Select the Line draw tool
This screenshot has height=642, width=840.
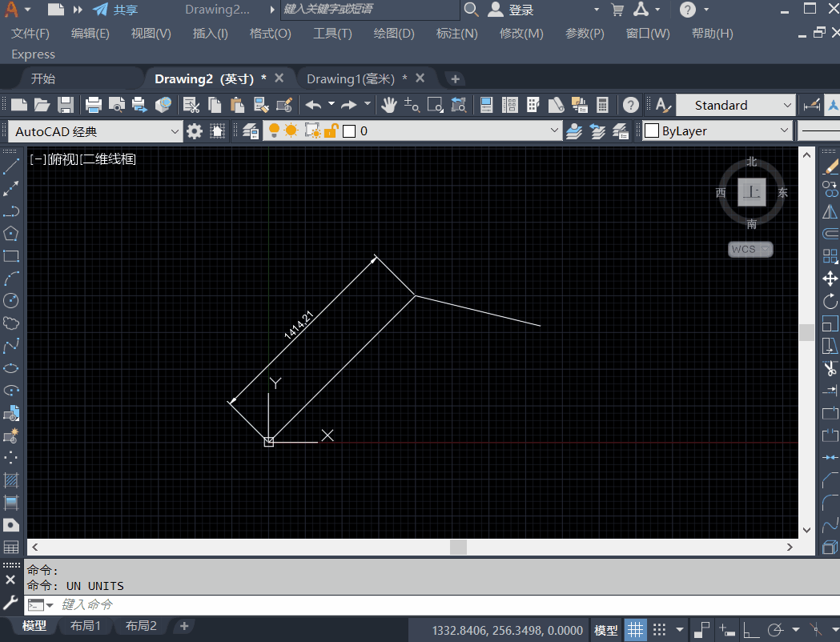[x=10, y=167]
